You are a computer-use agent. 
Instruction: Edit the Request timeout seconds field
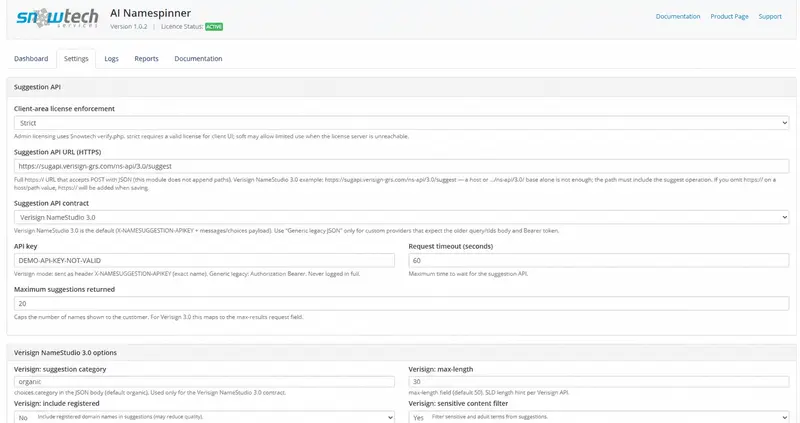click(599, 260)
